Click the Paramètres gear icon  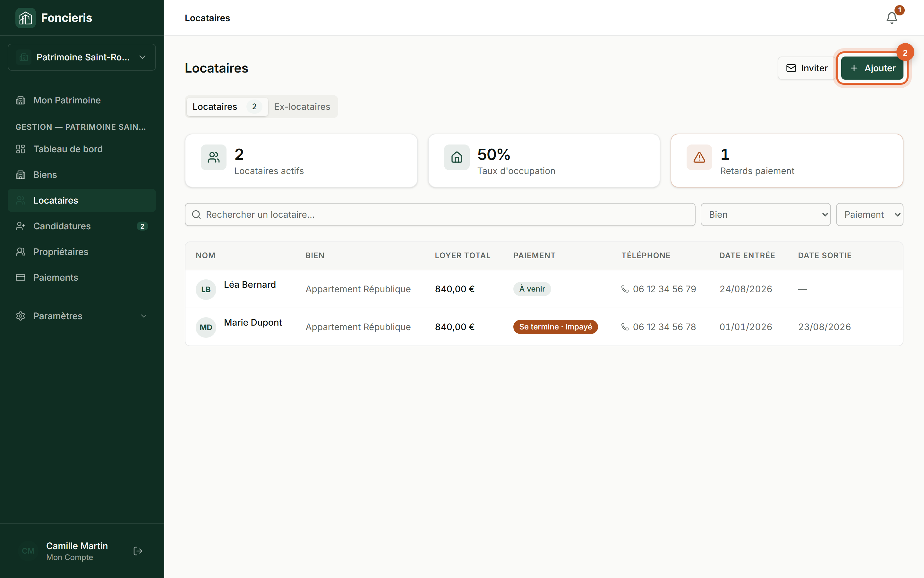[x=21, y=316]
